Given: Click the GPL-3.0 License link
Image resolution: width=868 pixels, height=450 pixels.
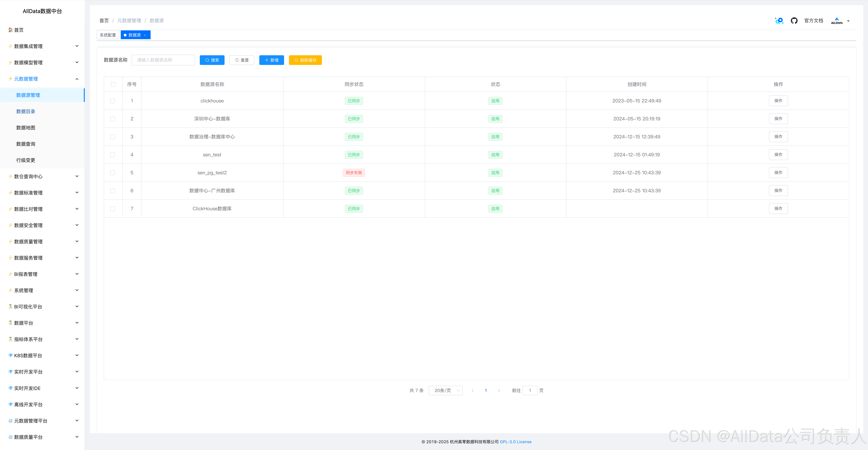Looking at the screenshot, I should (515, 442).
